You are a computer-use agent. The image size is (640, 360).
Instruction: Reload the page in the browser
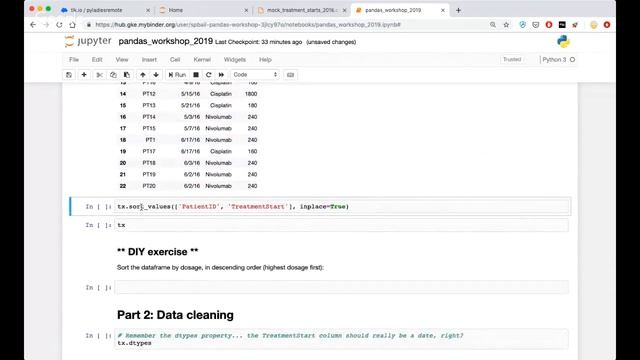[59, 25]
